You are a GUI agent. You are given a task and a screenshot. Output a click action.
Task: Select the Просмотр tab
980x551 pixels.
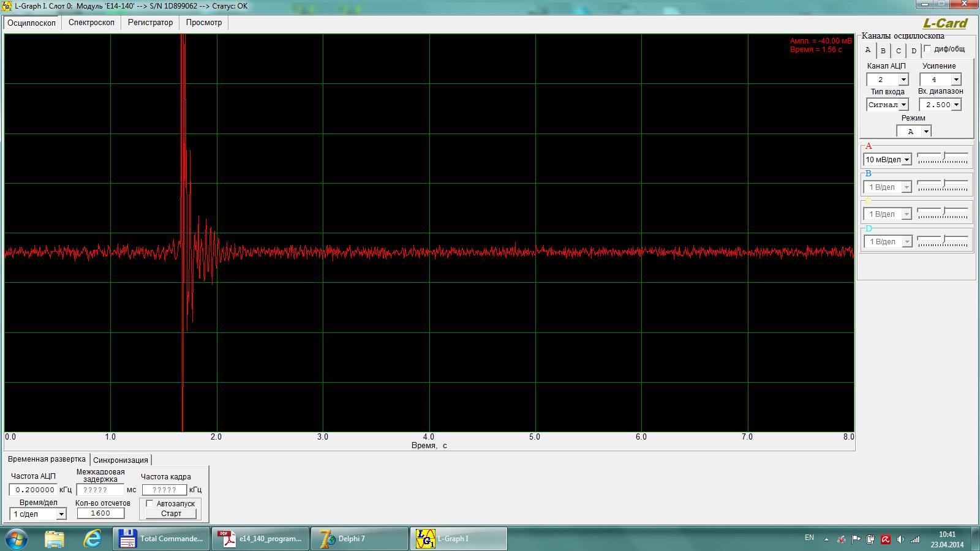204,23
